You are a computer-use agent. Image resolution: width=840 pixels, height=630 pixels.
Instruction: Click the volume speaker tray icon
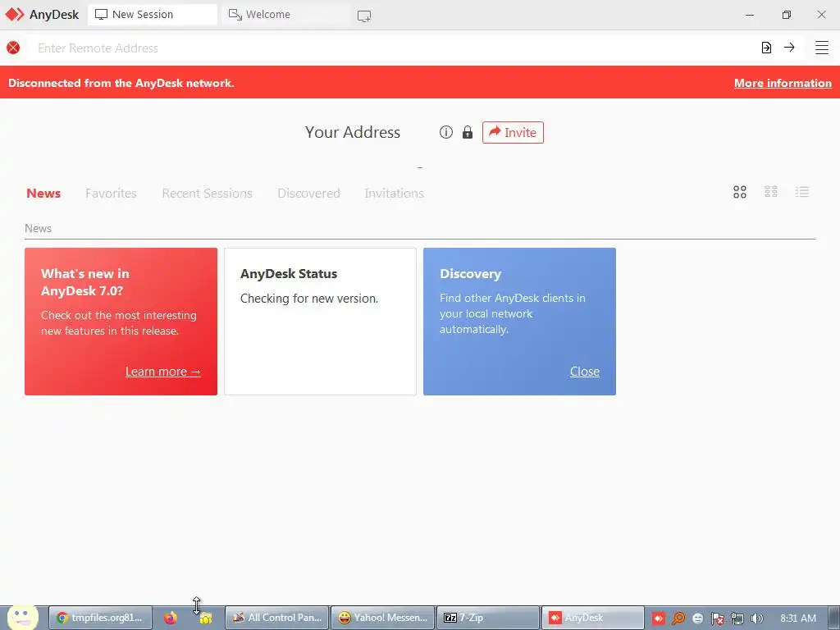pos(756,619)
